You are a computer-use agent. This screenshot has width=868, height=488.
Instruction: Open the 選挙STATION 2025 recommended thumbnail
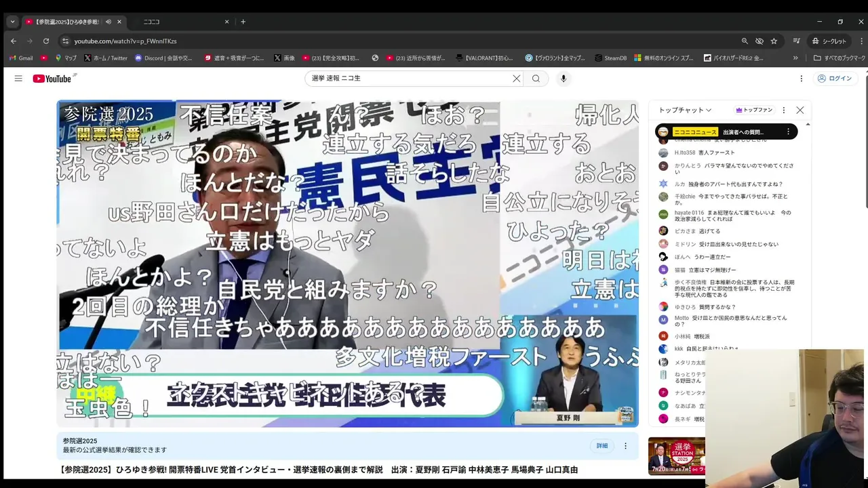coord(676,455)
